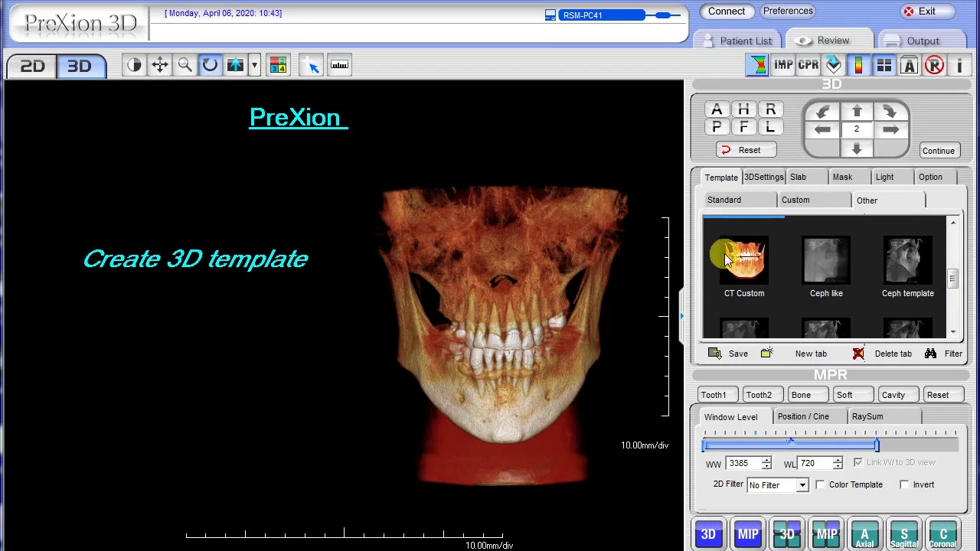
Task: Rotate down with the down arrow
Action: pyautogui.click(x=857, y=148)
